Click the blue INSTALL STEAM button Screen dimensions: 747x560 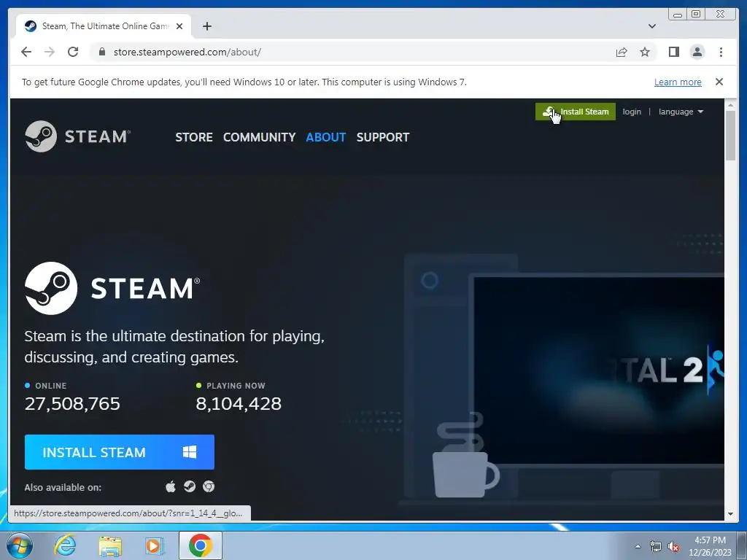(120, 452)
